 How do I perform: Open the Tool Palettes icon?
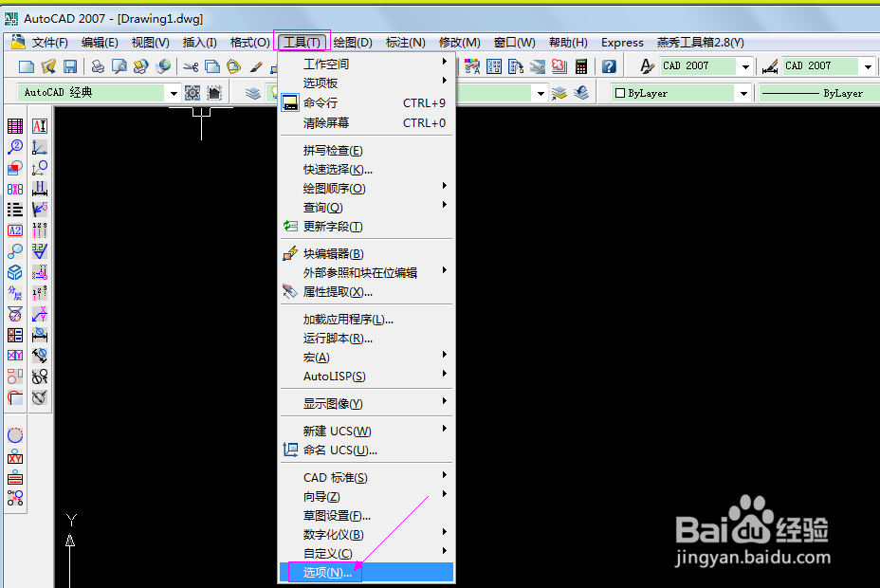(516, 66)
